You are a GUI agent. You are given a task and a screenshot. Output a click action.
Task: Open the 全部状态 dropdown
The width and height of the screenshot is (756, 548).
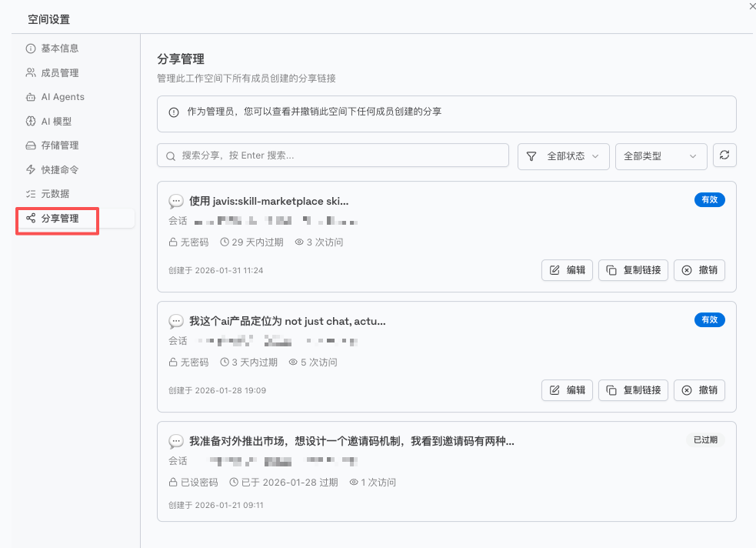coord(563,155)
